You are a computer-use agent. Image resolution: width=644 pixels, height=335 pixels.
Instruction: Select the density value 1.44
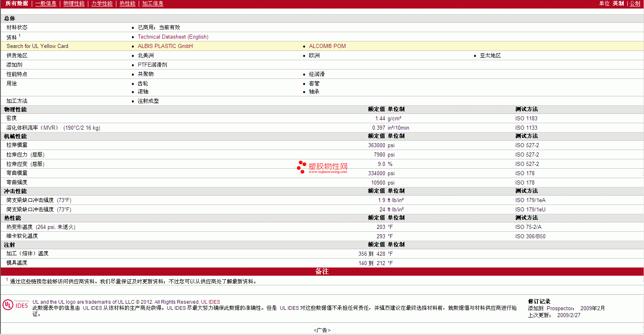380,118
